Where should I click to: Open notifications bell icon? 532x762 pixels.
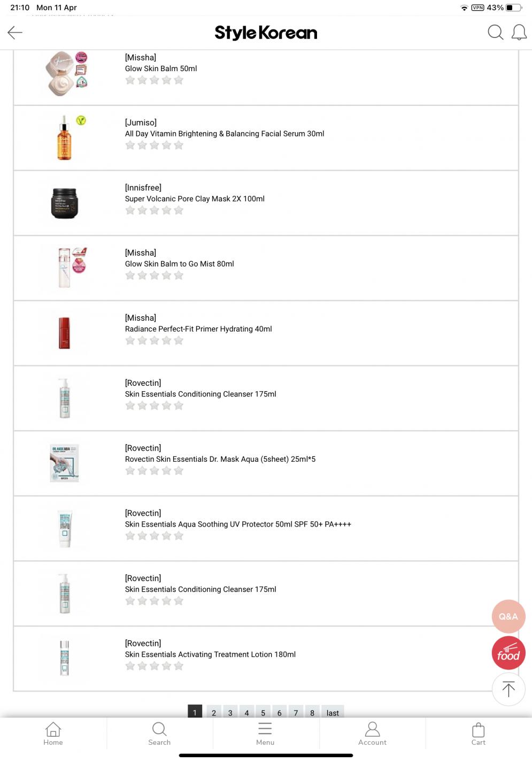519,33
